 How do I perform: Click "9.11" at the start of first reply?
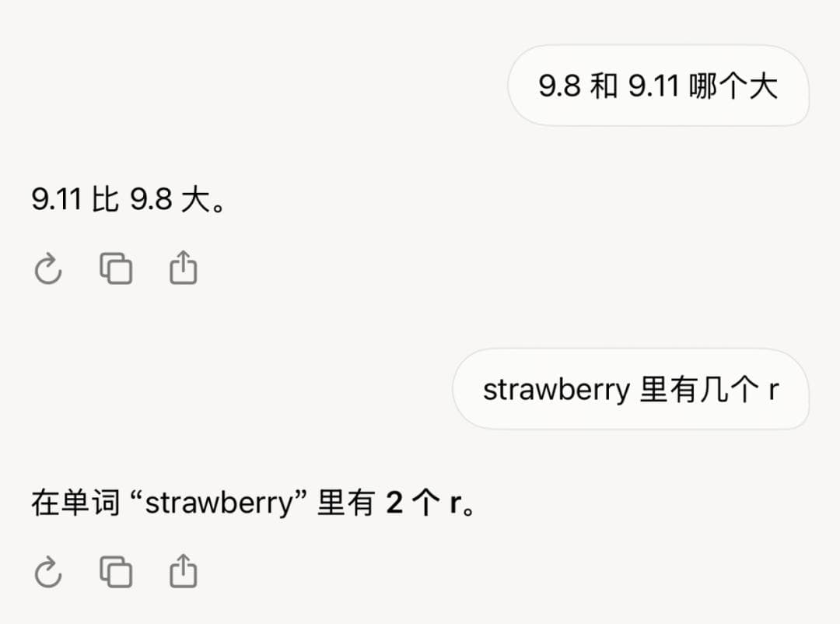point(57,200)
